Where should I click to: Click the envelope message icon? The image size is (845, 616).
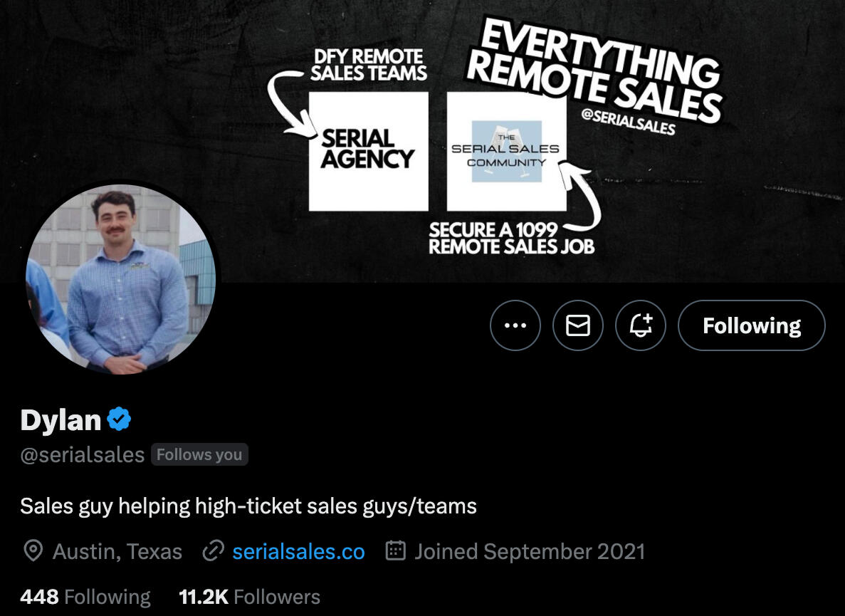point(577,325)
